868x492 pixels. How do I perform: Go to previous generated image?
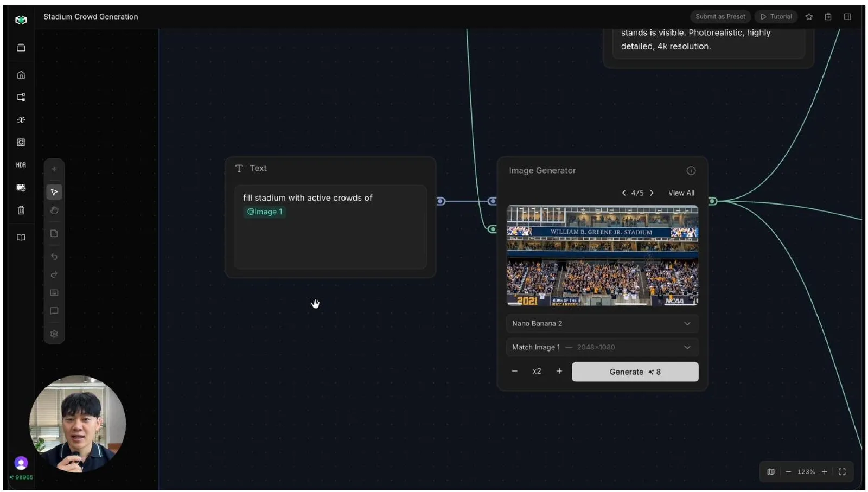tap(624, 193)
